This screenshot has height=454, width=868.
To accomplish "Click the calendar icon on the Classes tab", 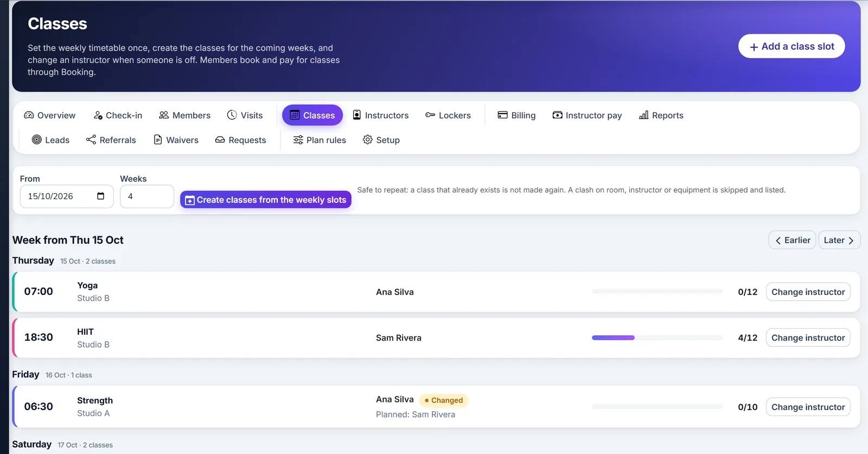I will 295,115.
